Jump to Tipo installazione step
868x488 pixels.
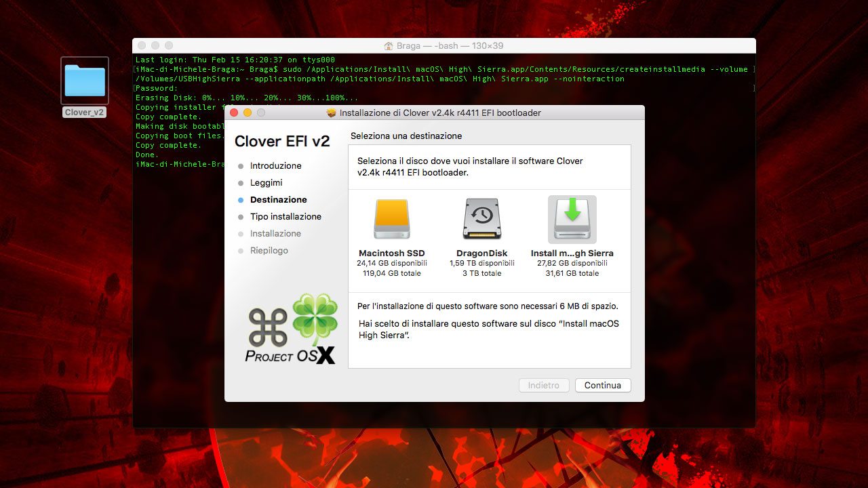coord(285,217)
